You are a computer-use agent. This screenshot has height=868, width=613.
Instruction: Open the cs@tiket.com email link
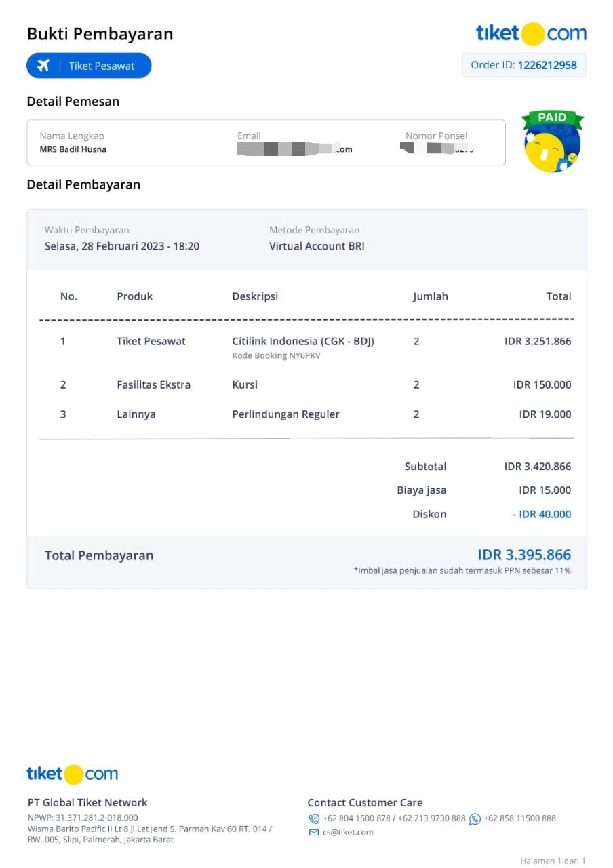(x=348, y=833)
